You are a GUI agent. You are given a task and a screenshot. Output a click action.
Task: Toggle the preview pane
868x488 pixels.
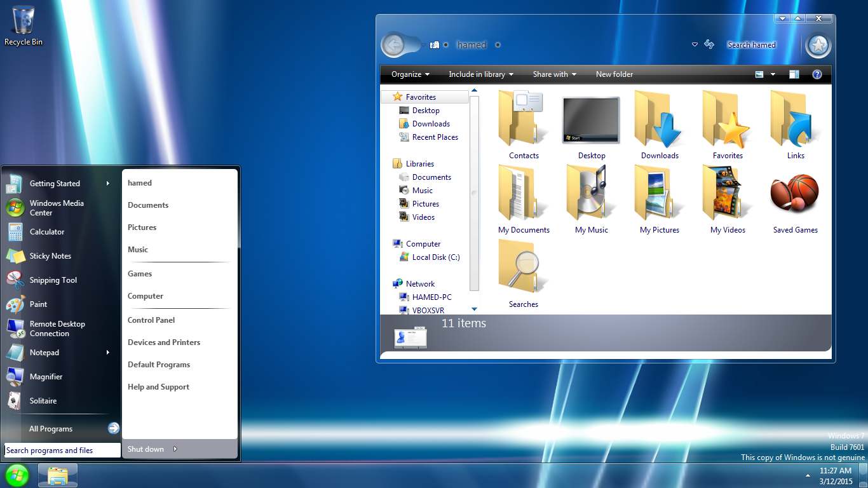point(794,74)
